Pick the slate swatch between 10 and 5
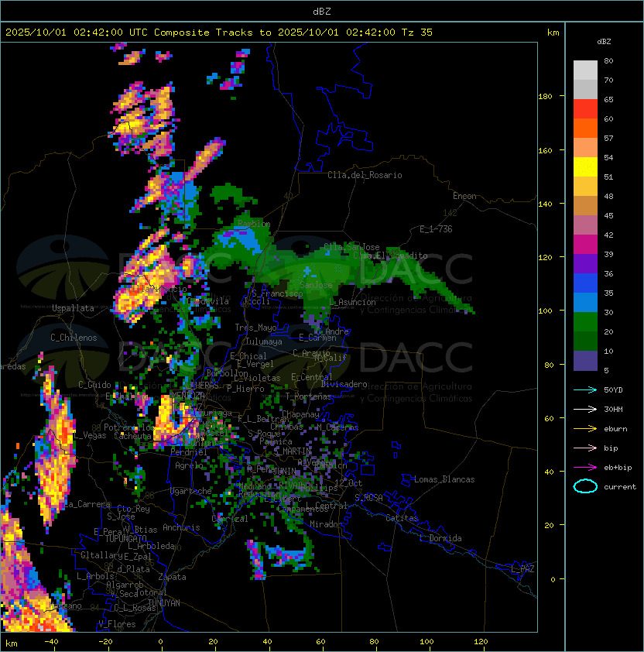This screenshot has width=644, height=652. [x=585, y=361]
